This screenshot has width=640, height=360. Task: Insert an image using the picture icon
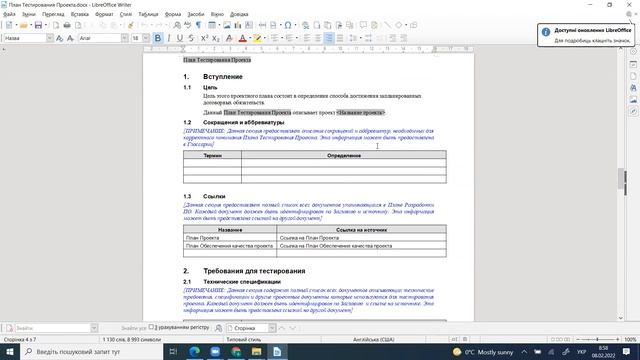tap(227, 25)
